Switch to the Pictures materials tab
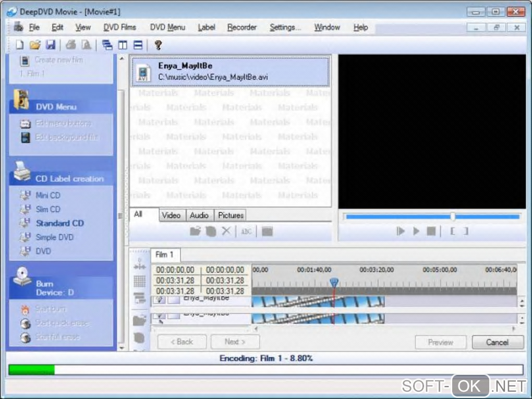Image resolution: width=532 pixels, height=399 pixels. [231, 215]
